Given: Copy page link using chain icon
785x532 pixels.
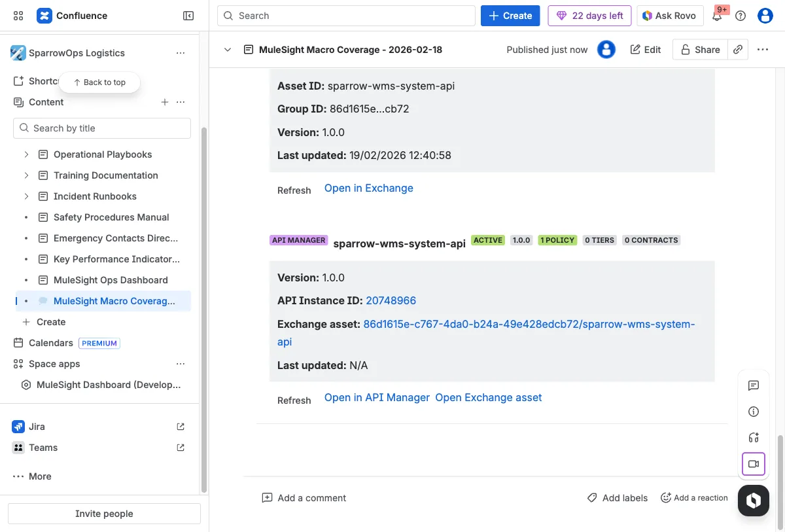Looking at the screenshot, I should click(738, 50).
